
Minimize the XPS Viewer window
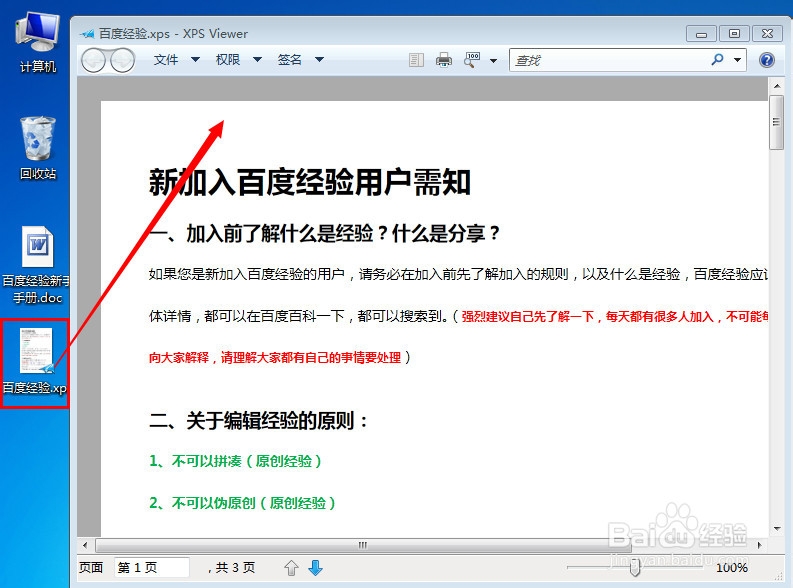701,34
